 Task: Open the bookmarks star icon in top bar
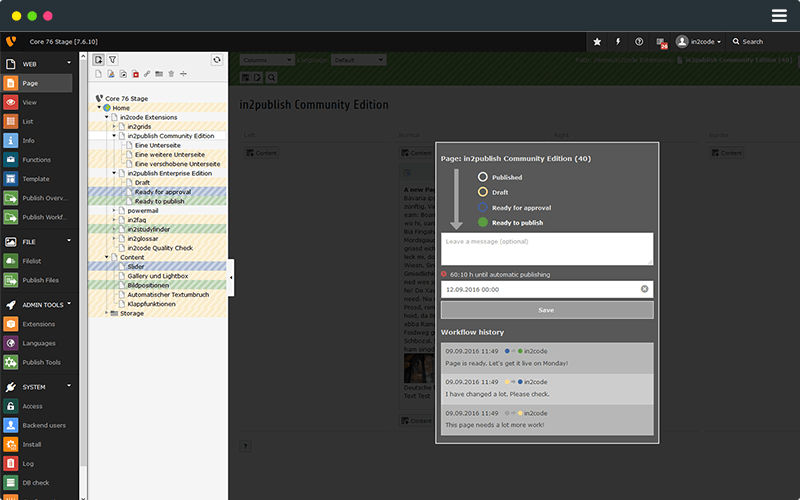(597, 42)
